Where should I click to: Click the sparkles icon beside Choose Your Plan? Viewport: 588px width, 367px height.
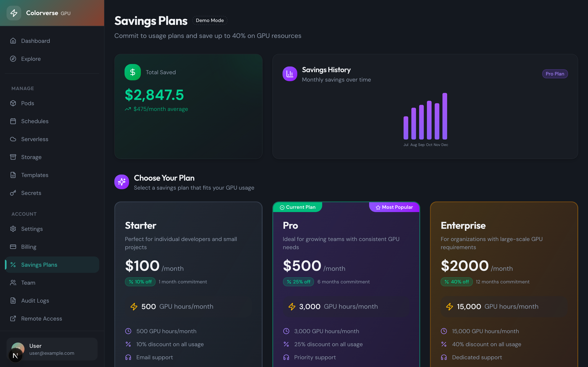coord(121,181)
